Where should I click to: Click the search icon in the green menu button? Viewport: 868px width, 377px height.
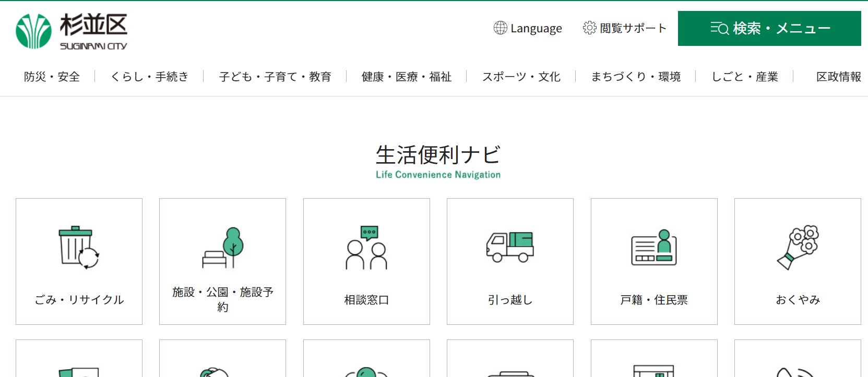coord(719,28)
